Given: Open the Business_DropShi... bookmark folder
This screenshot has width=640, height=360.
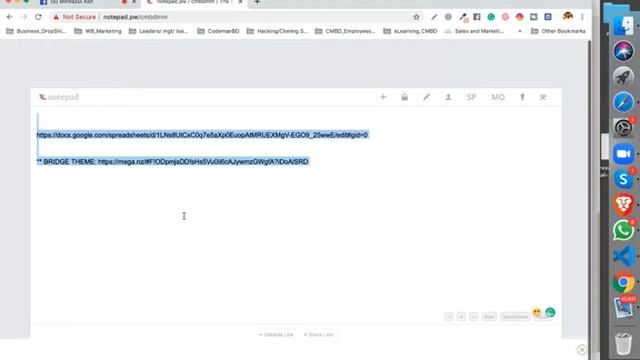Looking at the screenshot, I should 36,31.
